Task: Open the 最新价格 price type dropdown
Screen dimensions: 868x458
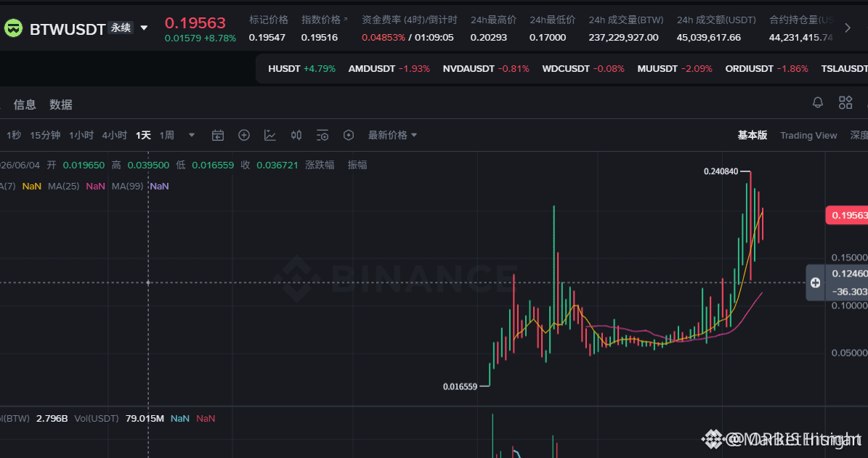Action: 392,135
